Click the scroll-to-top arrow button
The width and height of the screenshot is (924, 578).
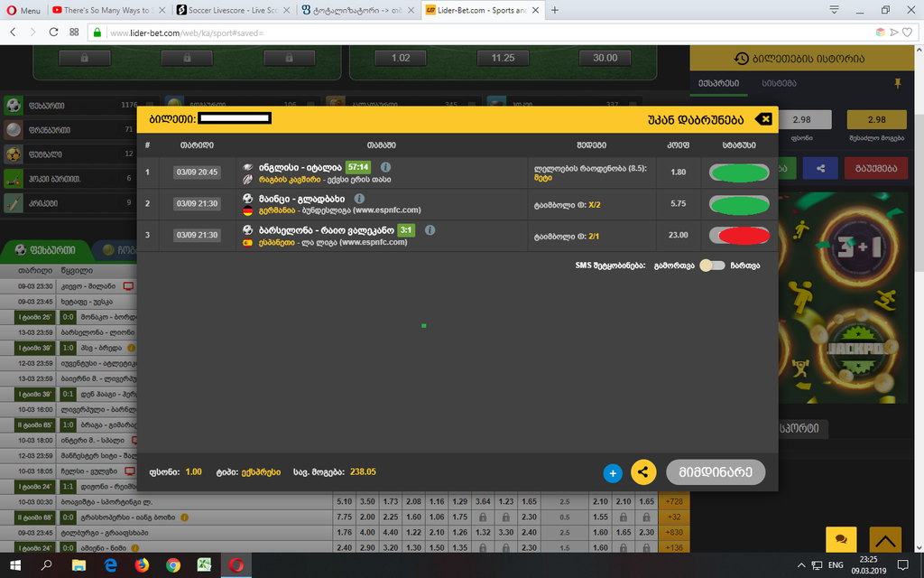point(885,539)
